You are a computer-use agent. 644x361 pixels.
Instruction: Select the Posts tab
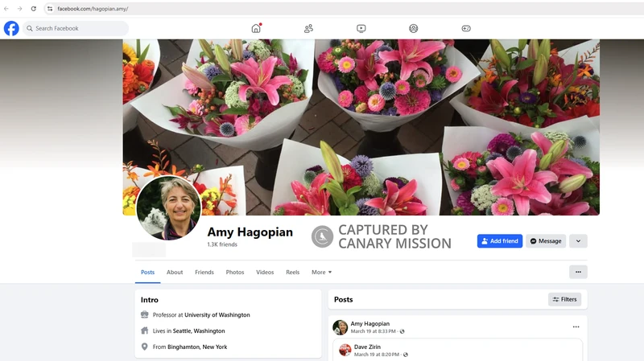point(147,272)
